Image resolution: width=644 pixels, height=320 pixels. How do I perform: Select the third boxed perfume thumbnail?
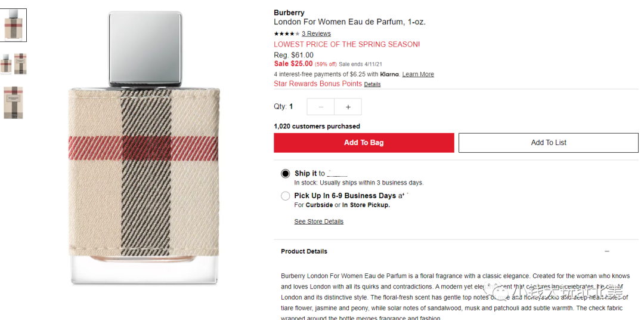14,103
